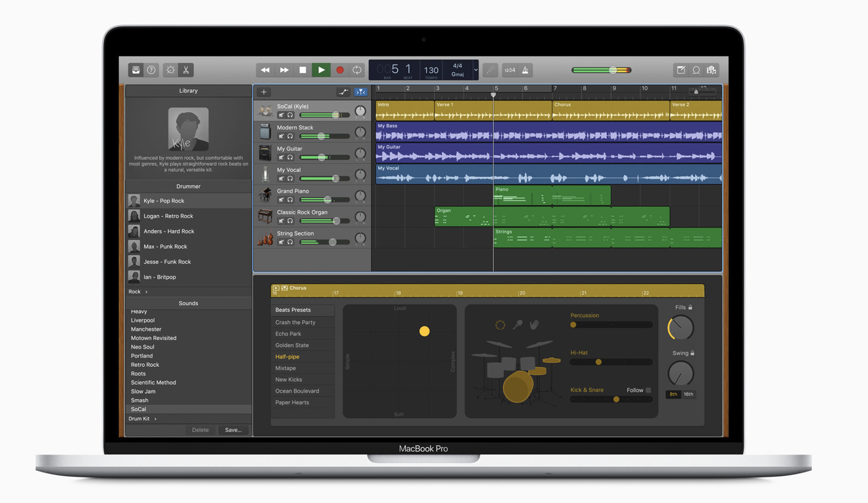Expand the Drum Kit chevron
Image resolution: width=868 pixels, height=503 pixels.
click(155, 419)
